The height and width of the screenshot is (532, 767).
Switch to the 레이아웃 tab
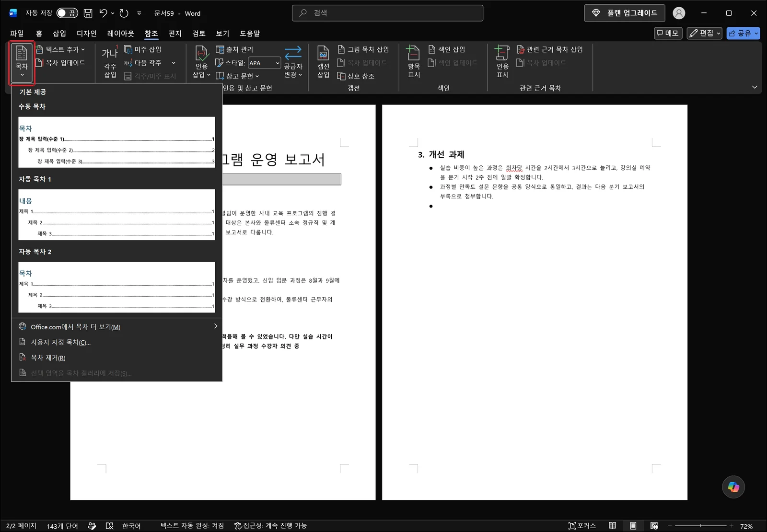tap(121, 33)
